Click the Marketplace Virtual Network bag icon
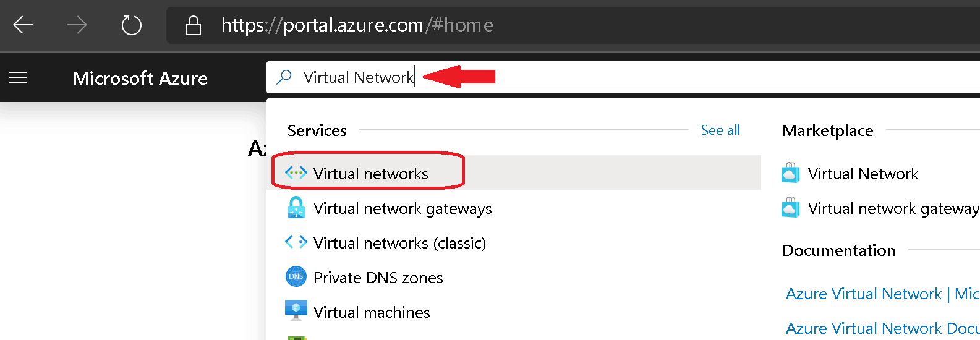 click(x=790, y=173)
